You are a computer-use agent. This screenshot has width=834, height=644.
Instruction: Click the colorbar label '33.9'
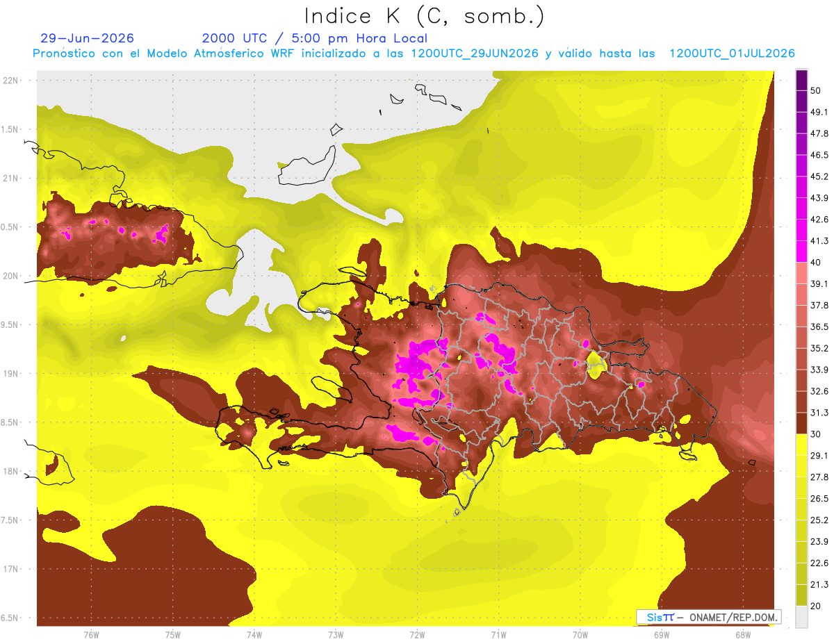click(819, 370)
